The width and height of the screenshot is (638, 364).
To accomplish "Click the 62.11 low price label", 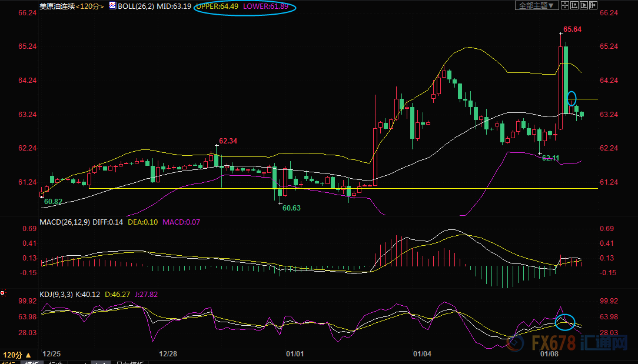I will click(550, 158).
